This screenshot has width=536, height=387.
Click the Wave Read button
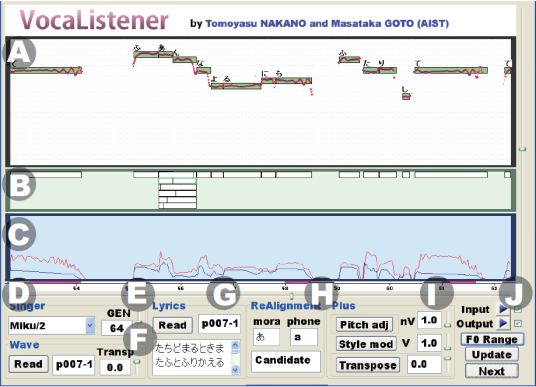pos(28,364)
